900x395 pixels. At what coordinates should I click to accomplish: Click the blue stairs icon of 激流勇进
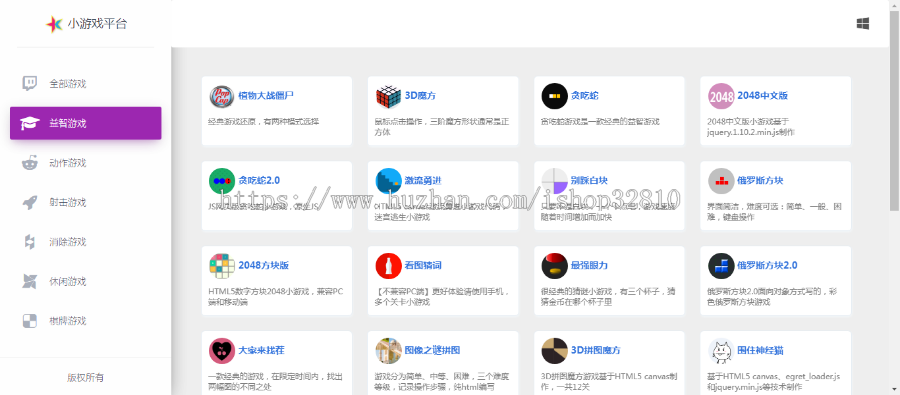(389, 181)
